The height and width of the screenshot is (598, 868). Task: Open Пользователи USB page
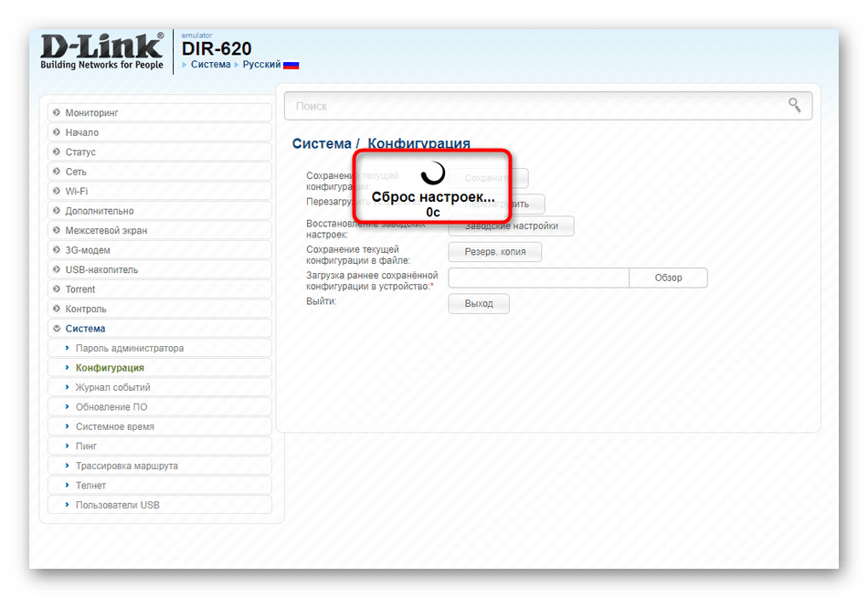point(159,505)
